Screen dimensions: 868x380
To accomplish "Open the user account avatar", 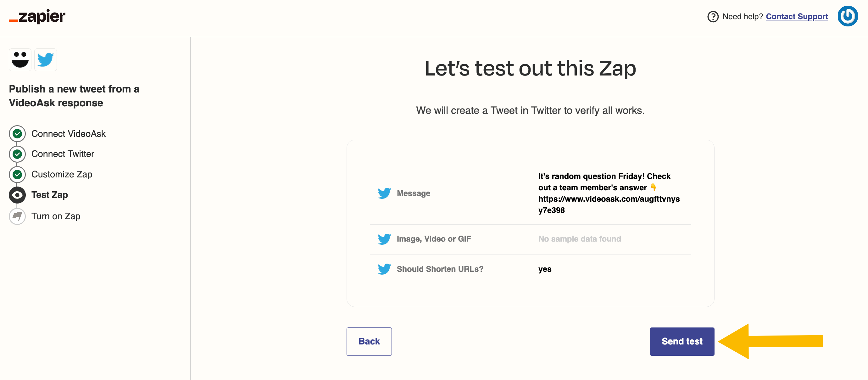I will click(x=848, y=16).
